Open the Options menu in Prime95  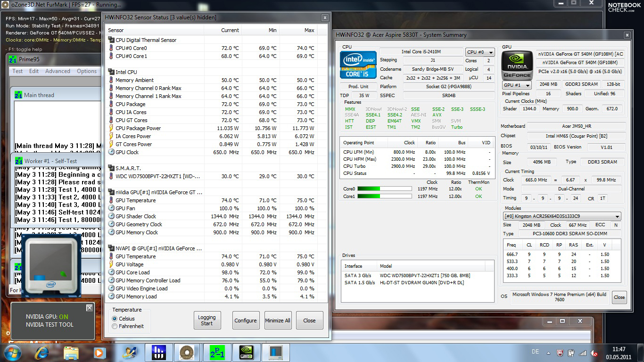pos(87,71)
